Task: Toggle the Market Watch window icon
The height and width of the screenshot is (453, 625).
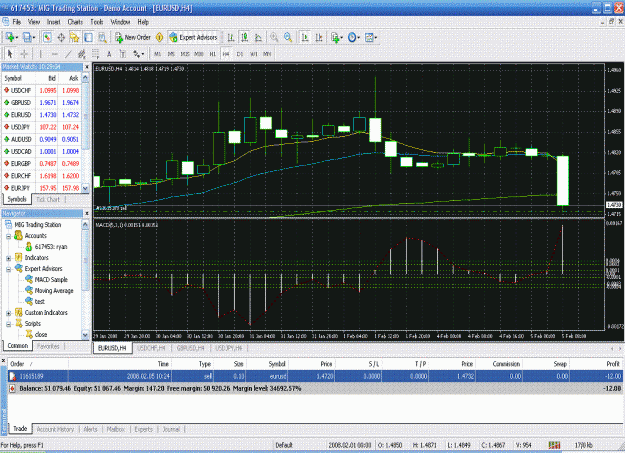Action: [47, 37]
